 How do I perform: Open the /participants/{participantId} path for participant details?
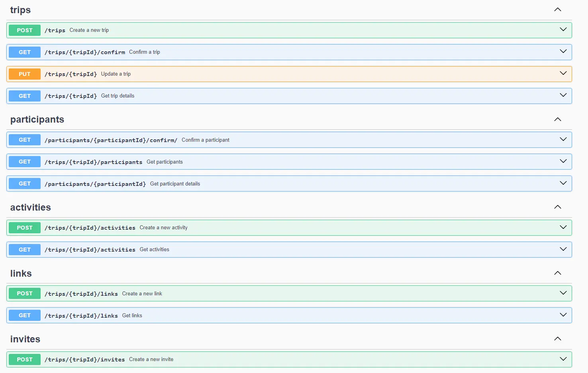pyautogui.click(x=95, y=184)
